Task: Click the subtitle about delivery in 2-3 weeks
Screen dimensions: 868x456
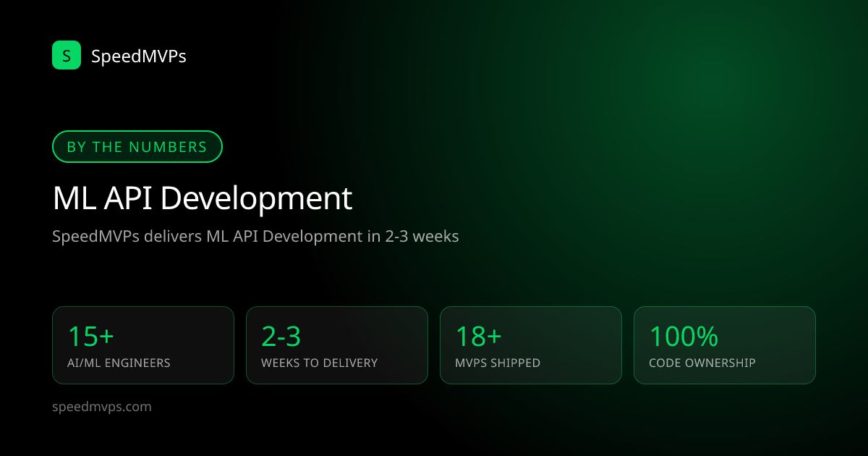Action: click(x=255, y=236)
